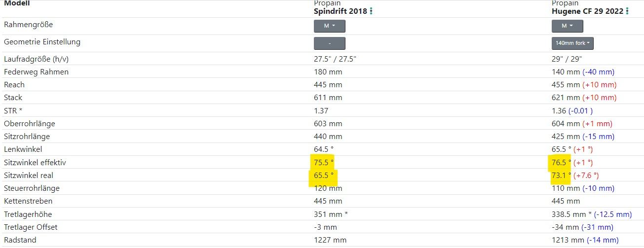Open the Hugene frame size M dropdown
644x248 pixels.
click(567, 26)
